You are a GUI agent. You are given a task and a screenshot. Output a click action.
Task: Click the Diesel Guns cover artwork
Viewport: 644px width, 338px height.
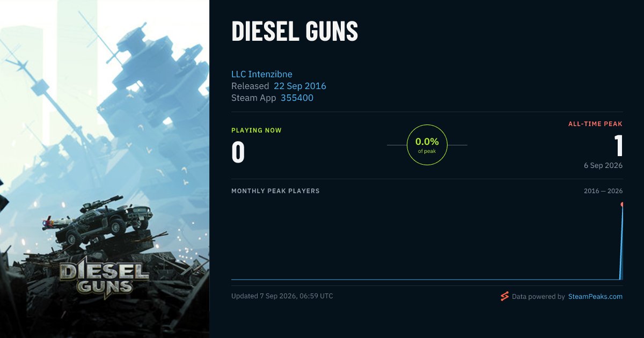[x=105, y=169]
